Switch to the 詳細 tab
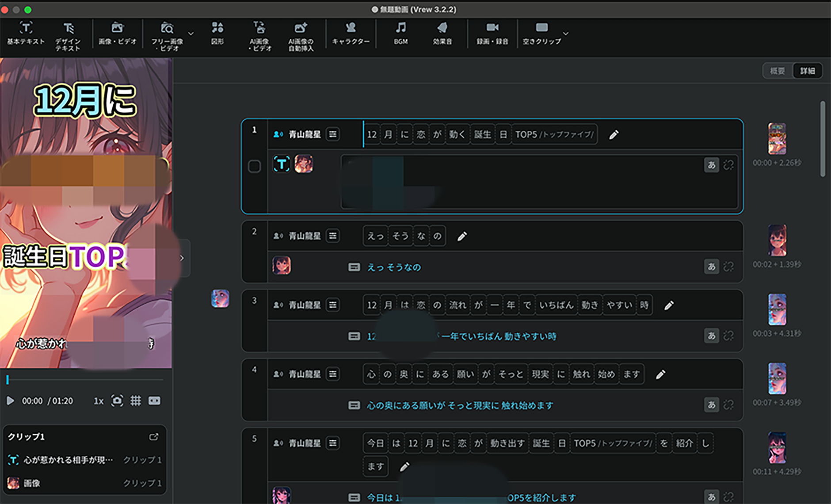This screenshot has width=831, height=504. point(808,71)
